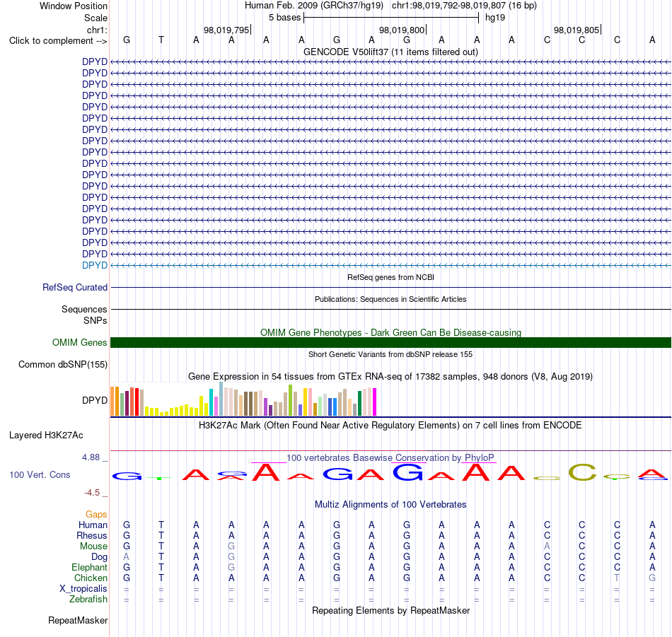Viewport: 672px width, 637px height.
Task: Click 'Multiz Alignments of 100 Vertebrates' title
Action: coord(390,505)
